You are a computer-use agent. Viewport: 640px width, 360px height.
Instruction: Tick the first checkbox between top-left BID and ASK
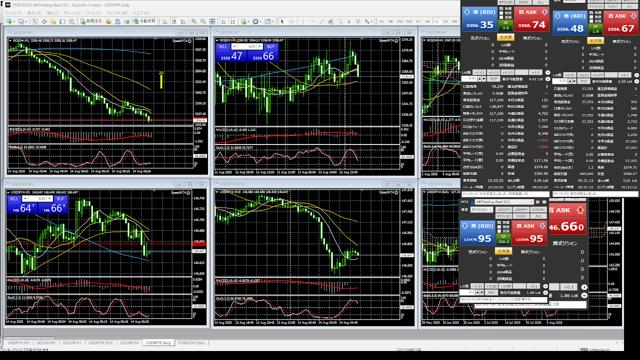point(501,9)
